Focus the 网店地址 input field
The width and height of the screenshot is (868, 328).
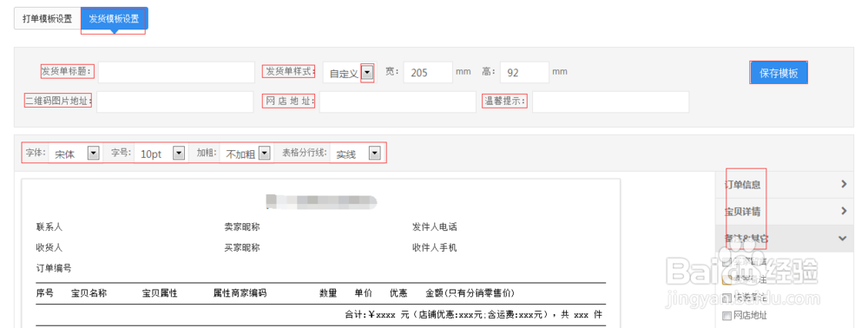(398, 102)
